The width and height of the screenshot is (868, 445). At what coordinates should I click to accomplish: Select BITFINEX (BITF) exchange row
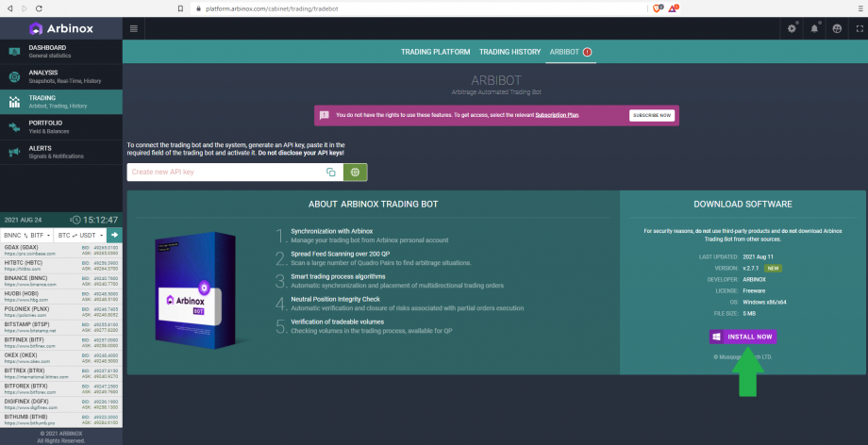61,342
